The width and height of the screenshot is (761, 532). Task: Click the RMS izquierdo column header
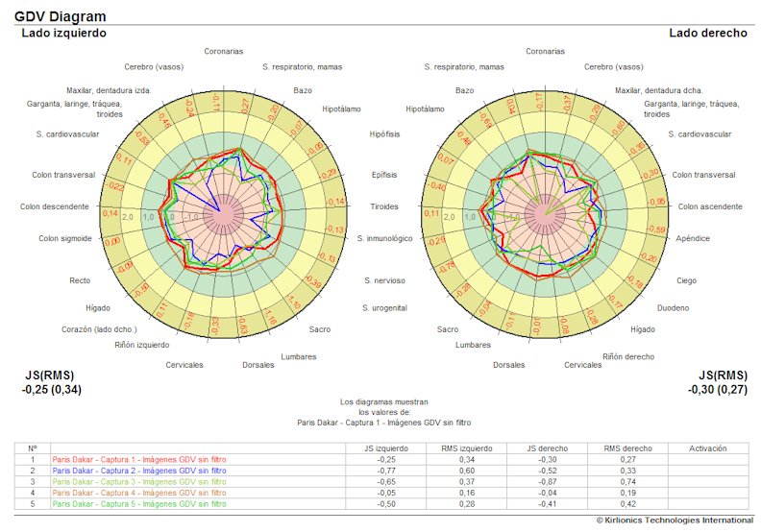pos(466,448)
